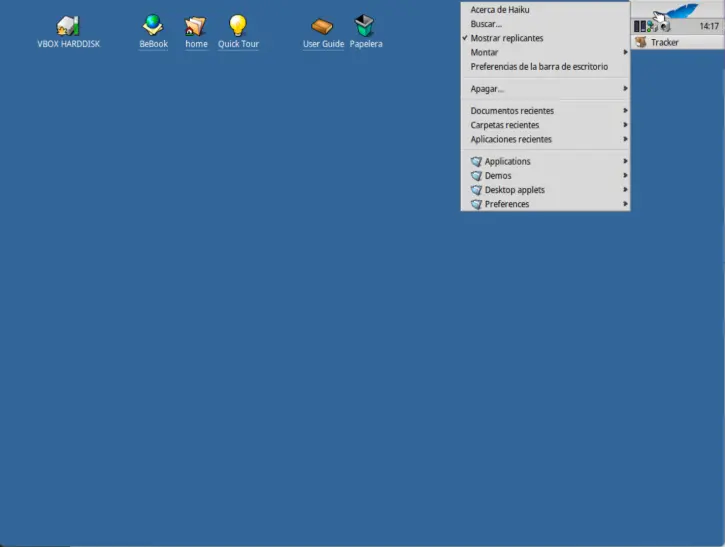Click the Tracker entry label in Deskbar
The width and height of the screenshot is (725, 547).
click(664, 43)
